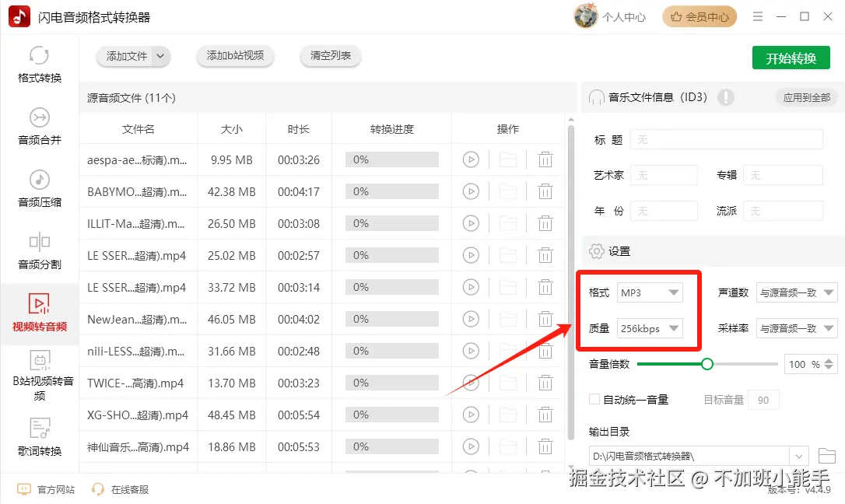This screenshot has height=504, width=845.
Task: Open 歌词转换 in the sidebar
Action: click(x=40, y=436)
